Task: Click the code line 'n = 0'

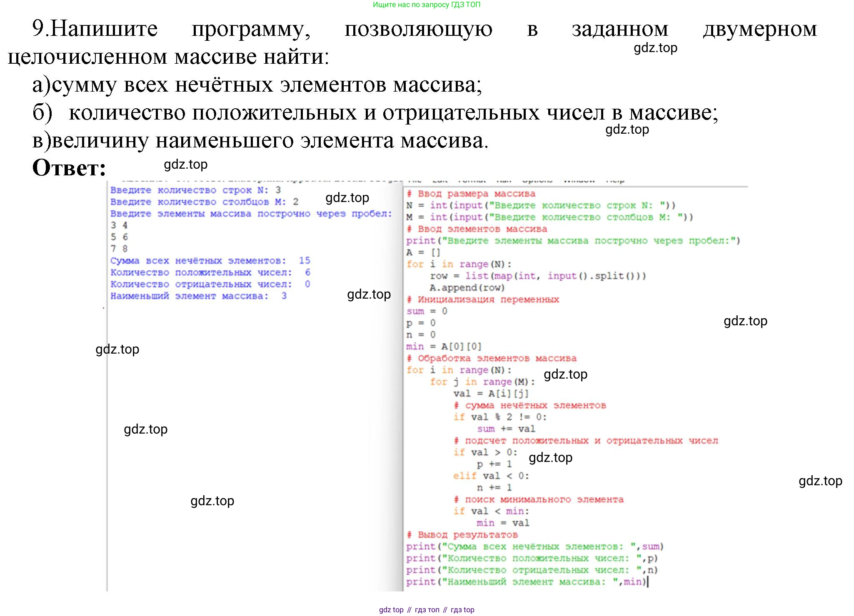Action: [421, 334]
